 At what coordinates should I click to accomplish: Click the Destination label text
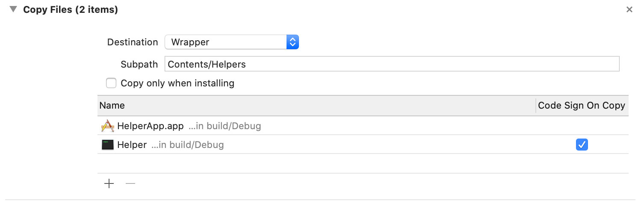point(133,42)
